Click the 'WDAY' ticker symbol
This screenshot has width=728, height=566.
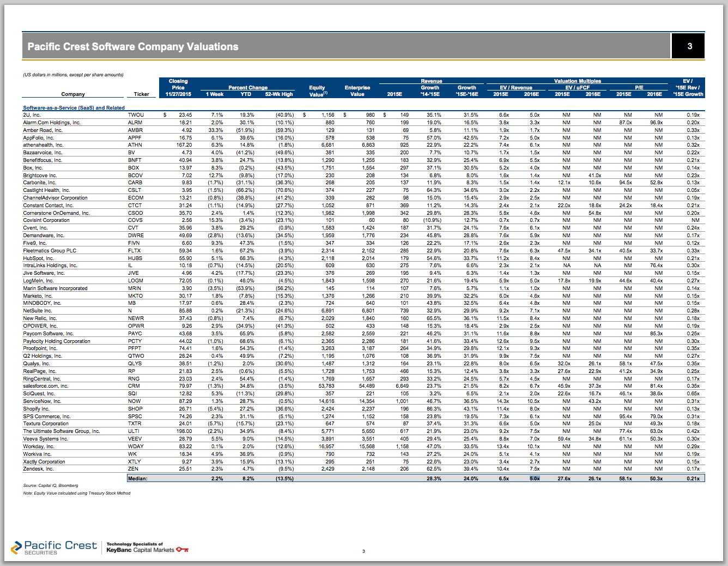point(136,447)
